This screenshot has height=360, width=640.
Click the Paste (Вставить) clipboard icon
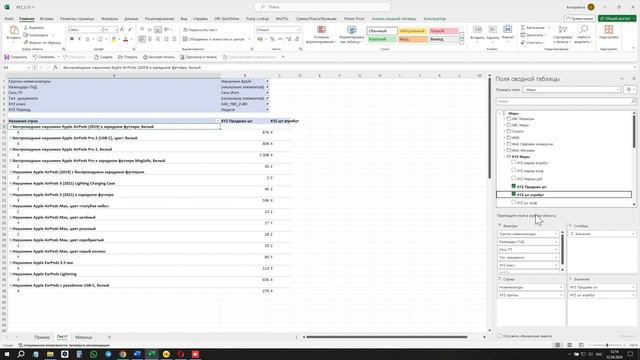14,30
